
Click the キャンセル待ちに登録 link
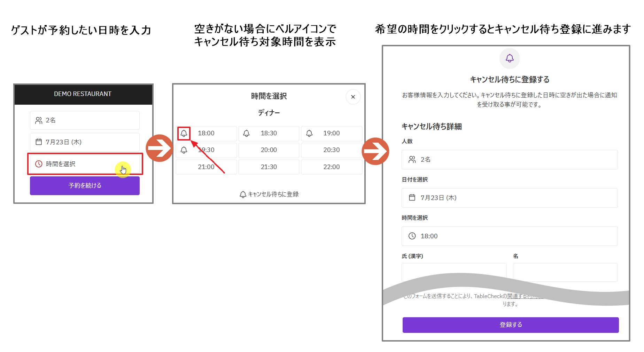[x=269, y=194]
